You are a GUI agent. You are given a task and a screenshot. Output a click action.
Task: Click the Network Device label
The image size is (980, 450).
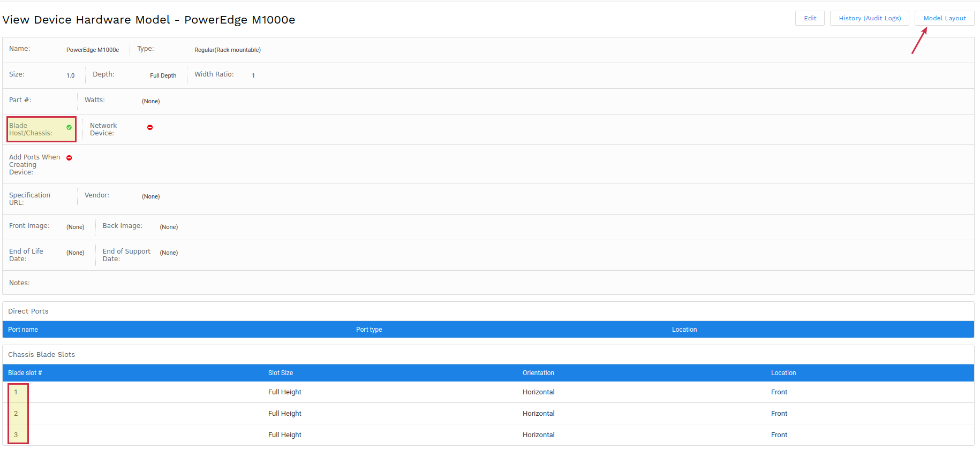pos(103,129)
